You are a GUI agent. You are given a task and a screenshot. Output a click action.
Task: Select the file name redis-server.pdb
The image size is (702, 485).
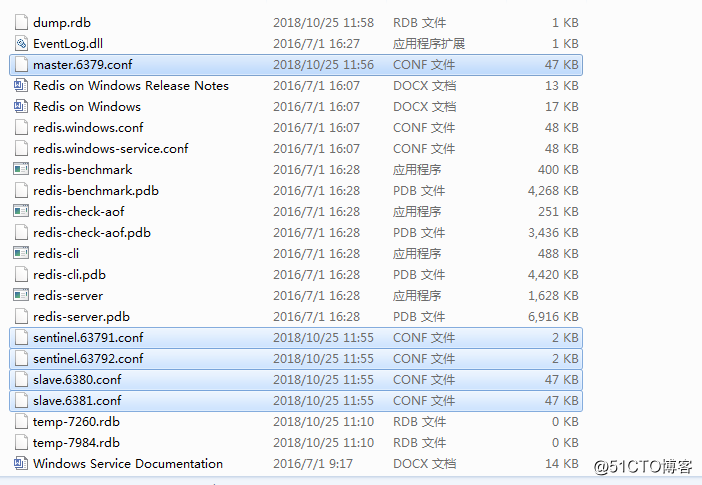click(x=81, y=317)
